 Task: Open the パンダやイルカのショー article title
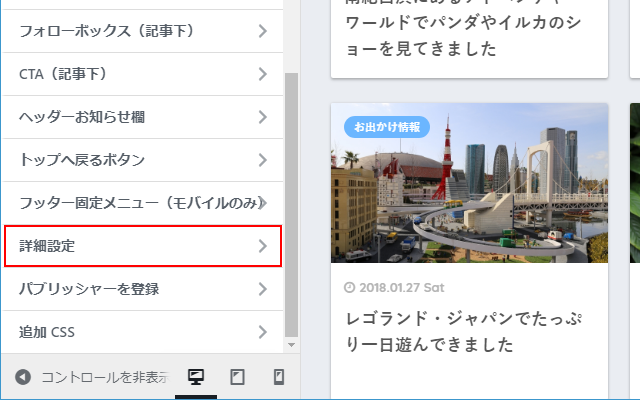(463, 29)
